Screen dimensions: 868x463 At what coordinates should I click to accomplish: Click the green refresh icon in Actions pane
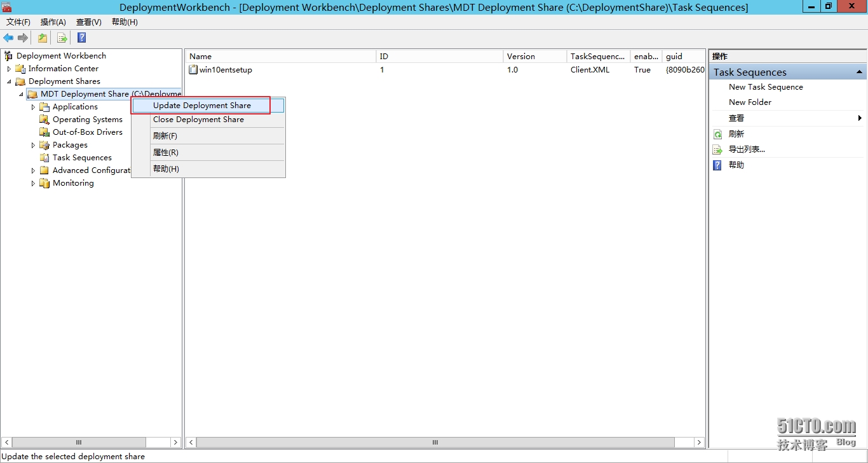[717, 134]
